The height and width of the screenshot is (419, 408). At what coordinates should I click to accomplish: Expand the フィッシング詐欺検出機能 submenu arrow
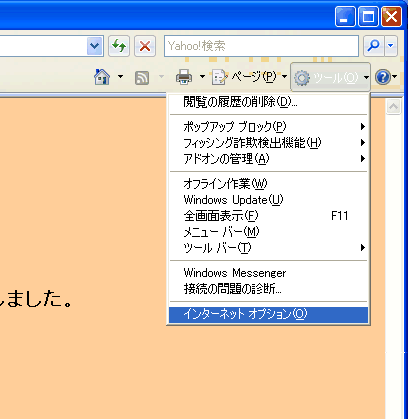click(x=363, y=143)
